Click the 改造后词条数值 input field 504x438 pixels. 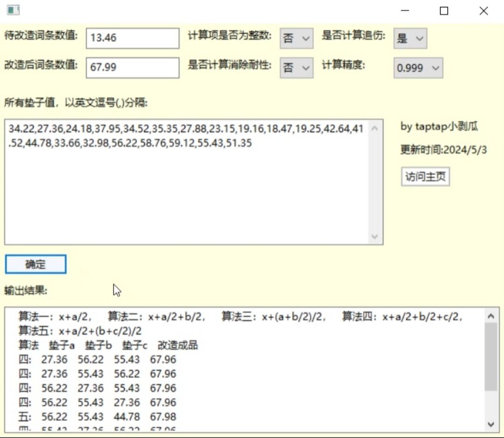coord(133,68)
